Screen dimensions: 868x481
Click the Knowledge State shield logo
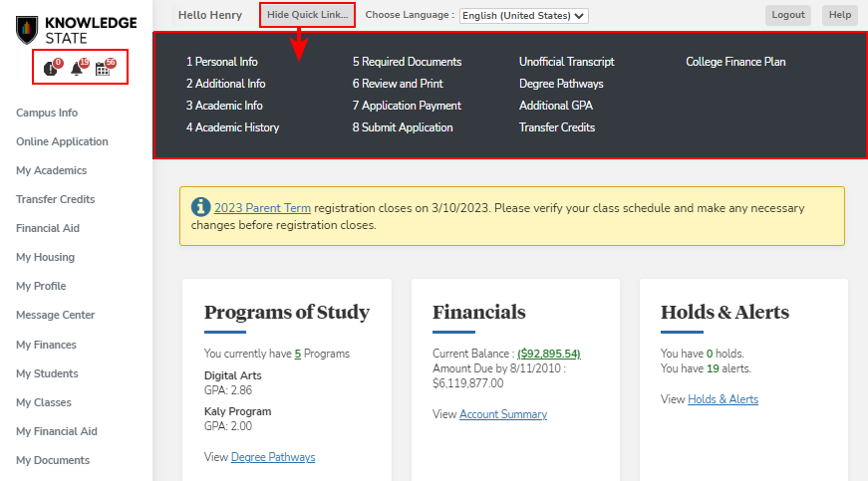click(x=27, y=30)
